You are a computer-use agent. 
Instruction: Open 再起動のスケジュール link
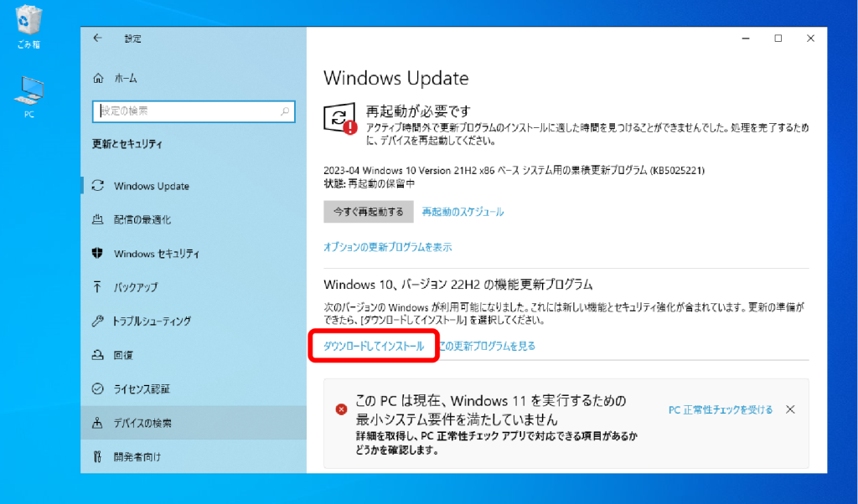[463, 212]
